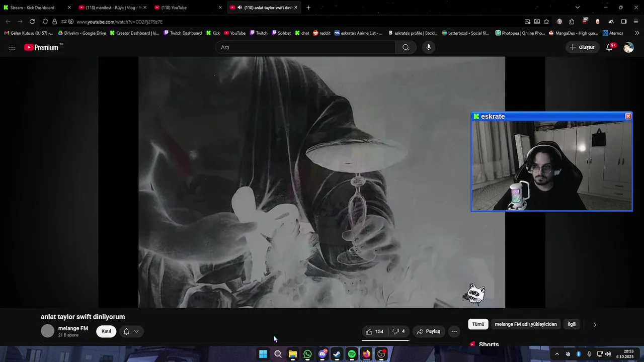Open File Explorer from taskbar

coord(293,354)
